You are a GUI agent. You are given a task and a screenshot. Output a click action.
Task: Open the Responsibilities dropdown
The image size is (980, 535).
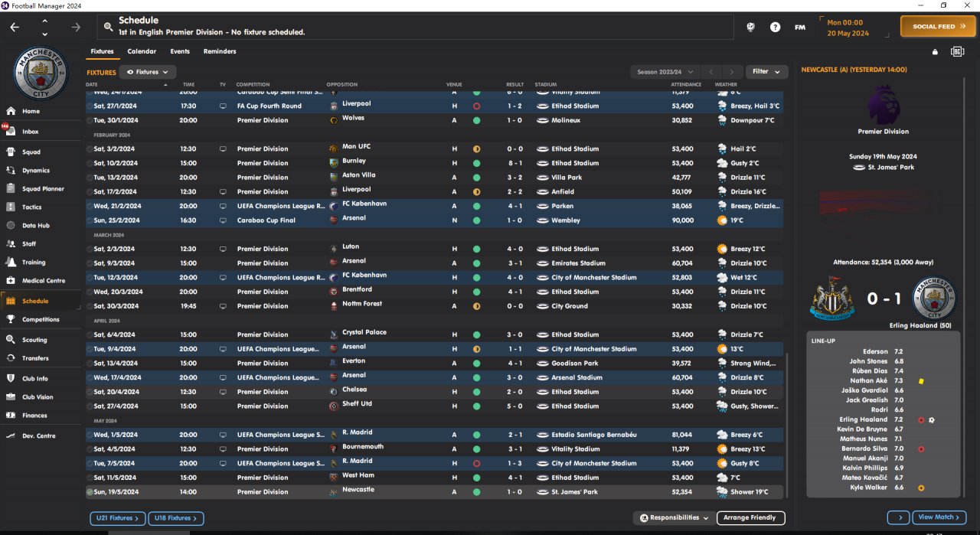[x=674, y=517]
